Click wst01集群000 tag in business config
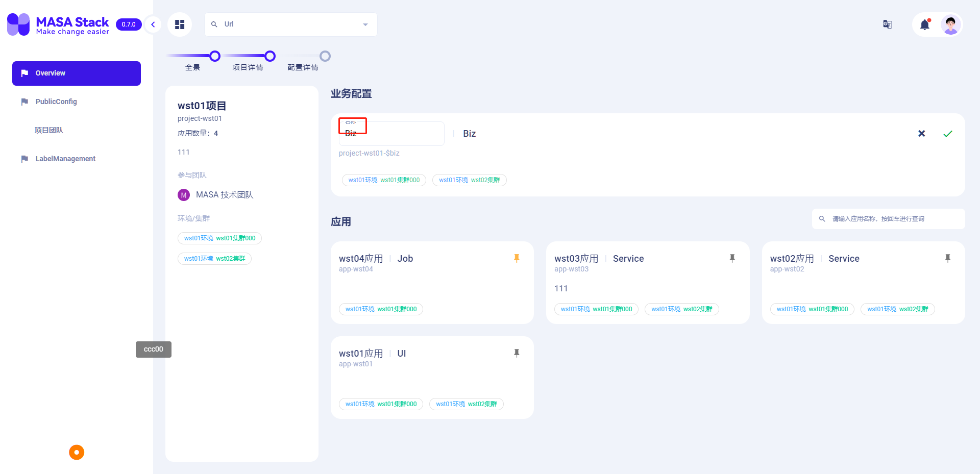 384,180
